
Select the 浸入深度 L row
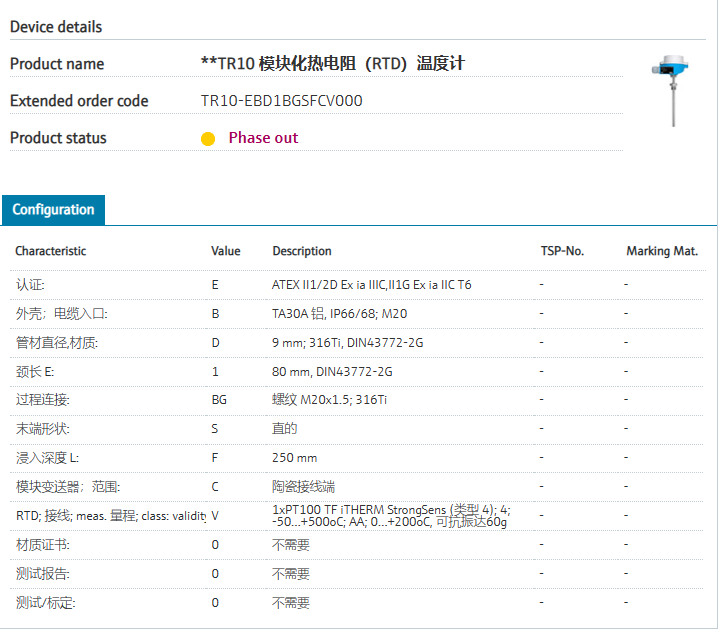[x=48, y=458]
